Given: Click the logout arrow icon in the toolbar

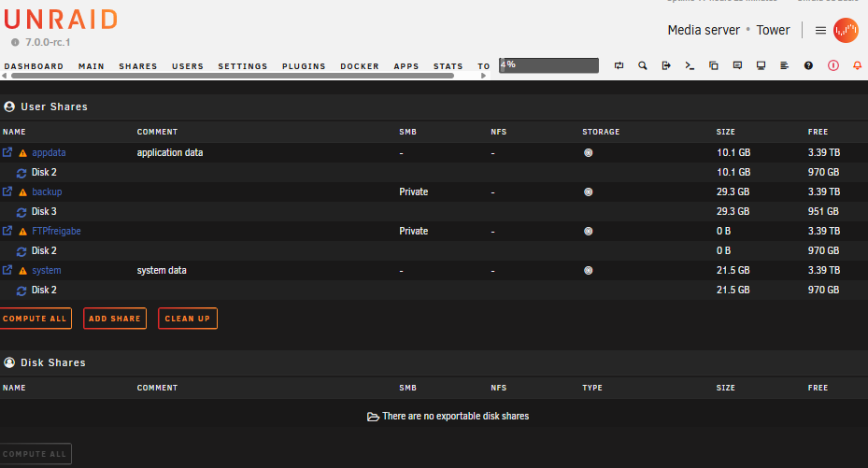Looking at the screenshot, I should tap(666, 65).
